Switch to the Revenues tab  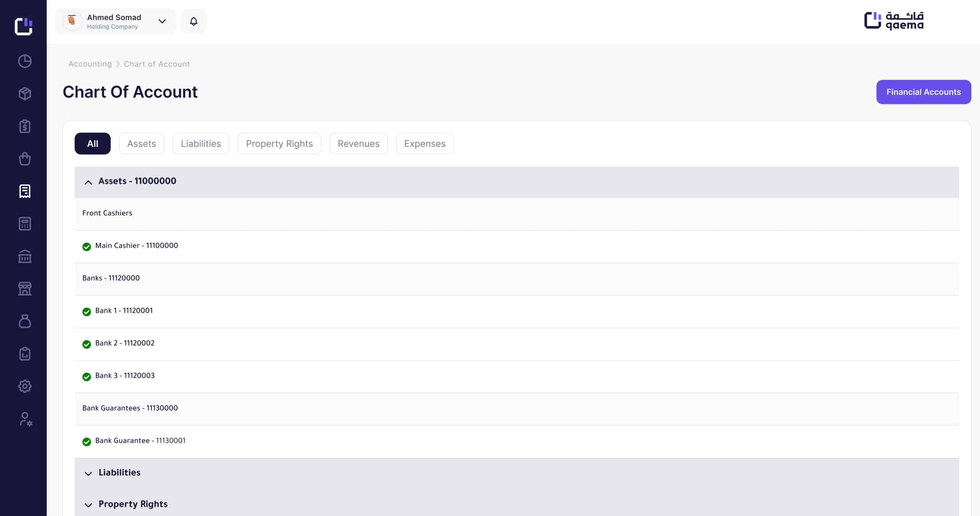[x=358, y=144]
